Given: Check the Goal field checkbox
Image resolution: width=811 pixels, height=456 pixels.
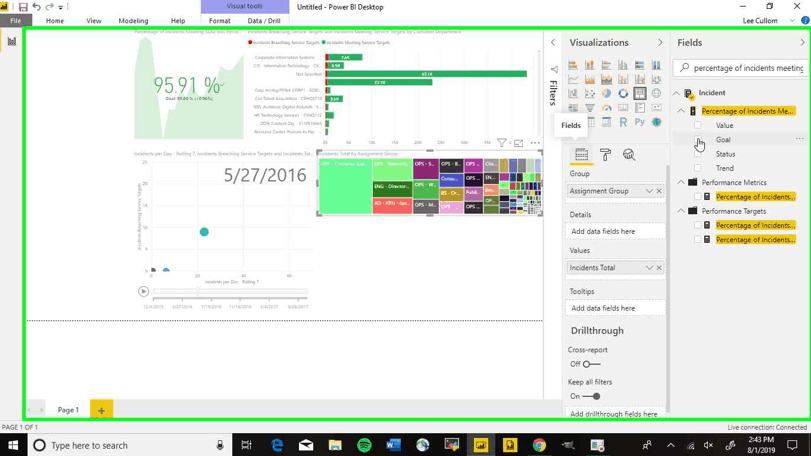Looking at the screenshot, I should click(698, 140).
